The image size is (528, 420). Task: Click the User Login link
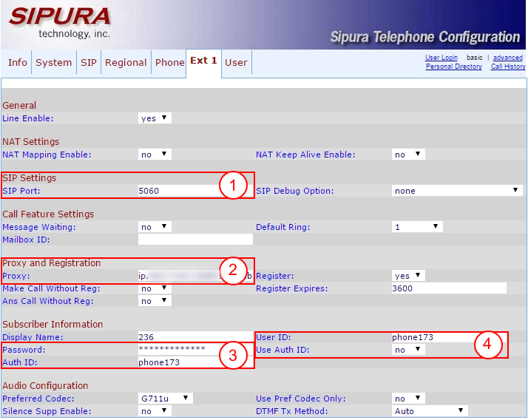coord(441,58)
